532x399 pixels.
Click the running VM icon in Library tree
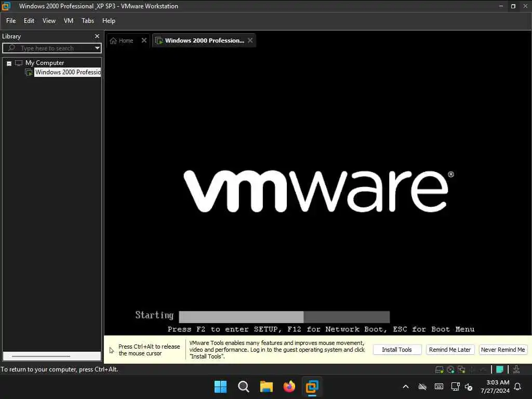coord(29,72)
